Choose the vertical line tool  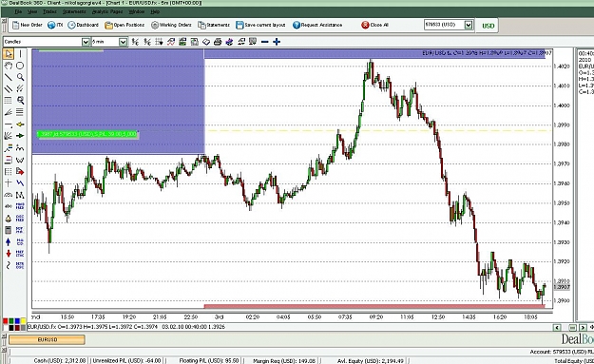tap(20, 54)
